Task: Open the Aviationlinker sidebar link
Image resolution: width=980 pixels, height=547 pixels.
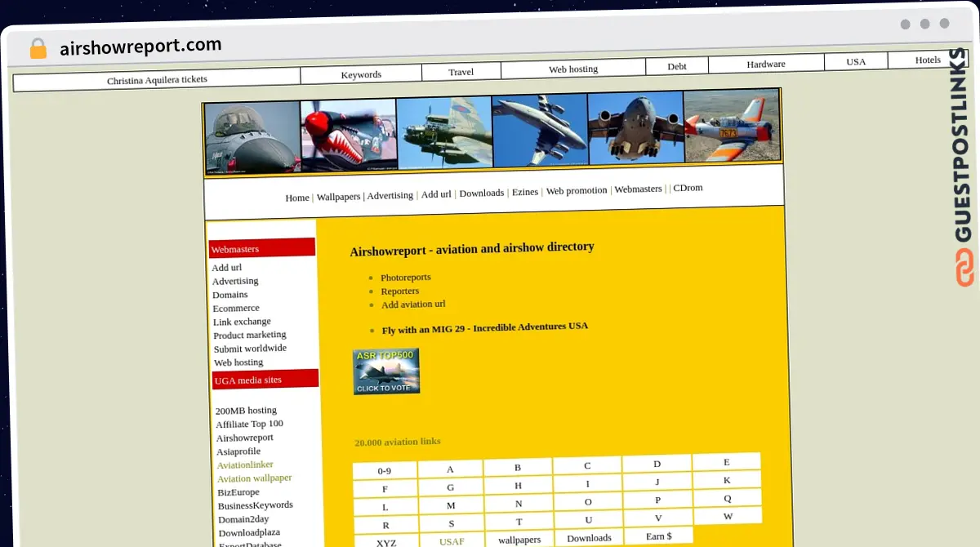Action: click(245, 465)
